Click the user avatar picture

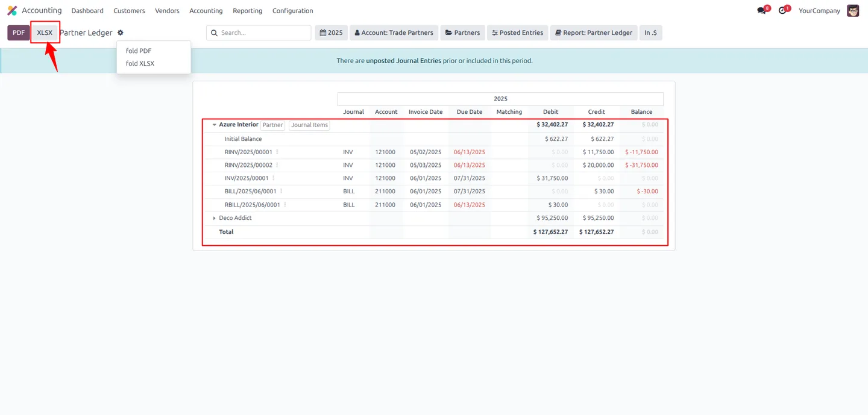coord(853,11)
